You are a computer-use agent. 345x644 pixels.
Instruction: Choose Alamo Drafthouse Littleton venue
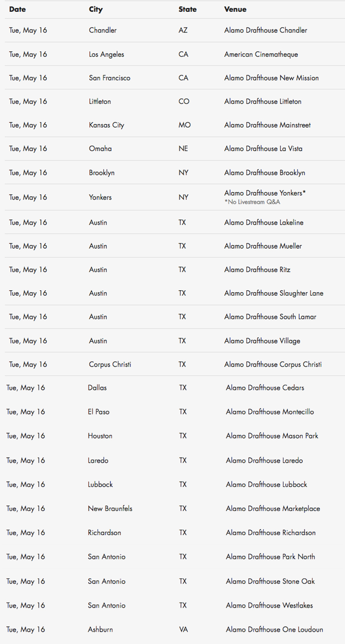pos(263,102)
